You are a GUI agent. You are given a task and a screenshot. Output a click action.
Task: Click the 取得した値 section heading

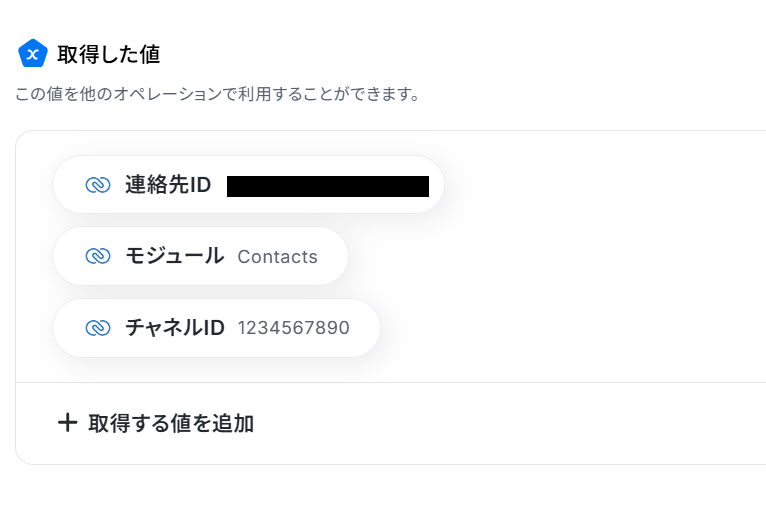coord(108,54)
